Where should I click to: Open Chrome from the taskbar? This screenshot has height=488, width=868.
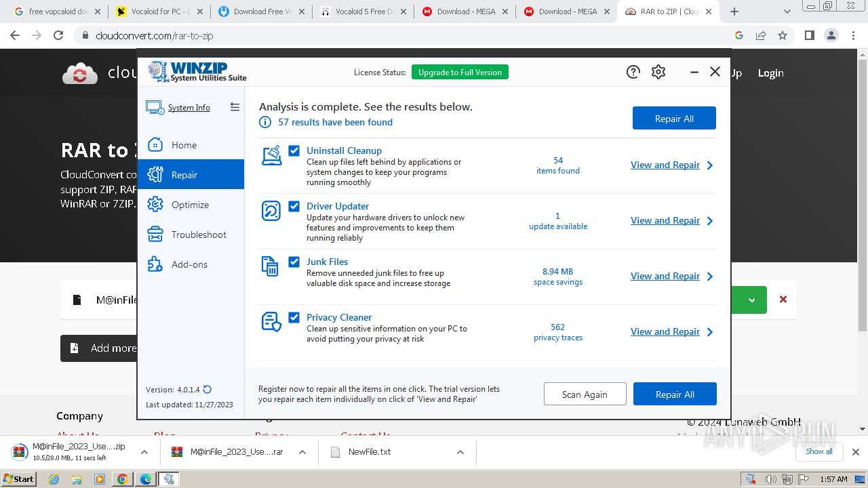click(x=122, y=479)
